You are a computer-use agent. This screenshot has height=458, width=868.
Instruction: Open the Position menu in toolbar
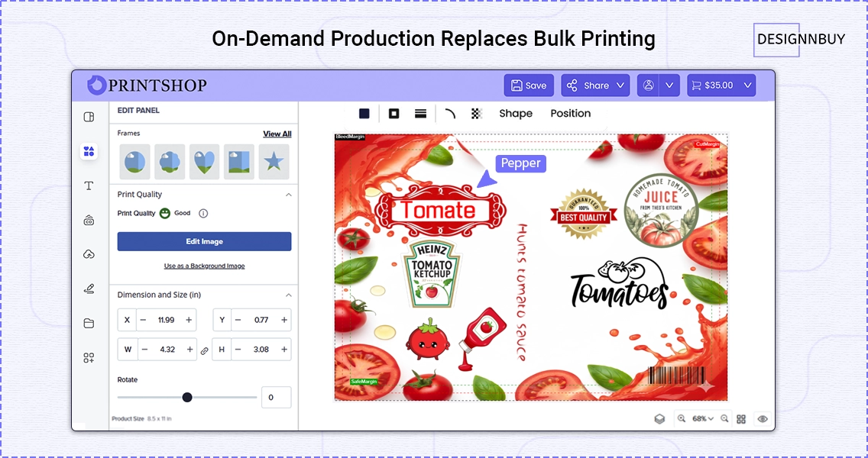(x=570, y=114)
